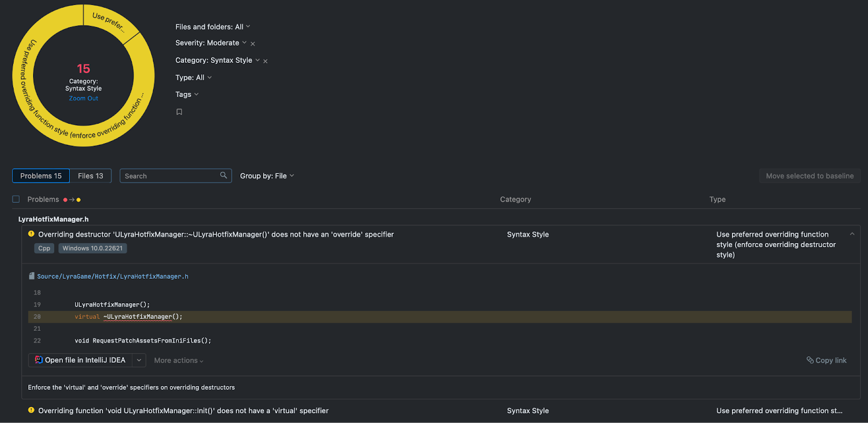Click Zoom Out in the chart center
The width and height of the screenshot is (868, 423).
(x=84, y=98)
